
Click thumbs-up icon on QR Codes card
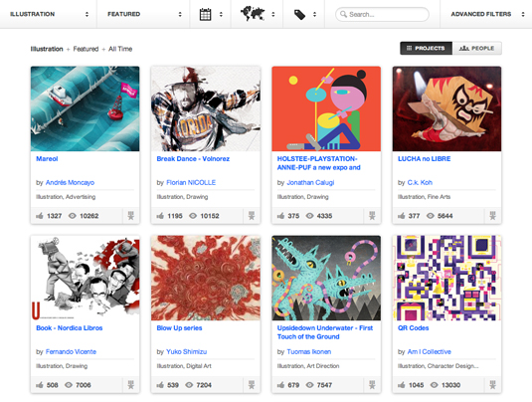pos(402,385)
